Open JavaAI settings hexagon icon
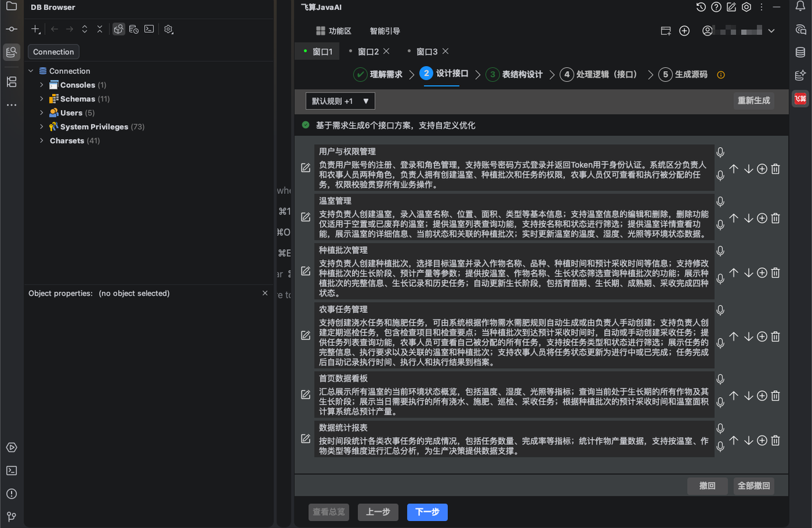Viewport: 812px width, 528px height. 747,7
